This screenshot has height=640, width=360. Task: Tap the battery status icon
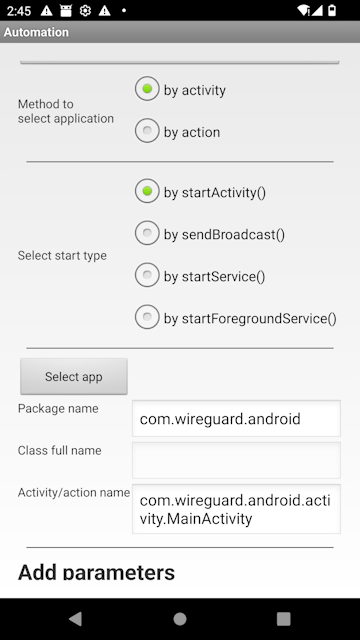pyautogui.click(x=332, y=10)
